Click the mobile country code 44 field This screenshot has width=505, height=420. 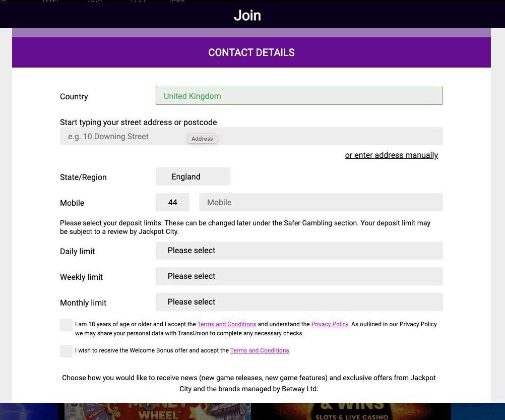tap(172, 202)
